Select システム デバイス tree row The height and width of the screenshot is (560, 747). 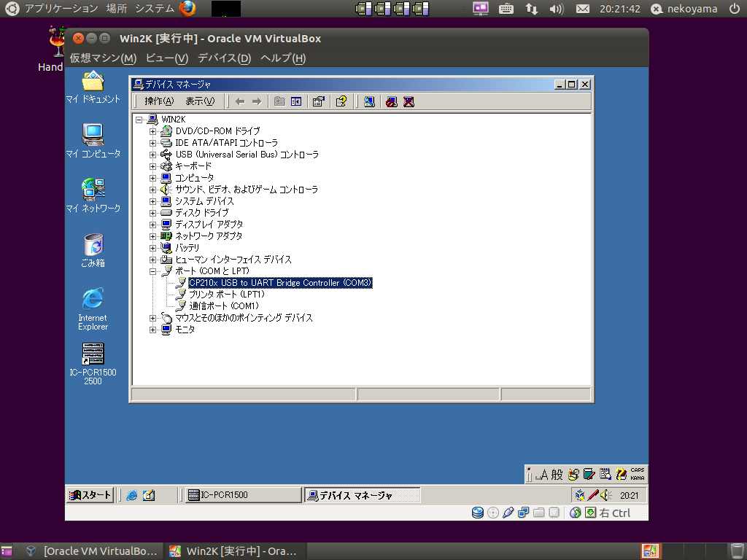[x=204, y=201]
